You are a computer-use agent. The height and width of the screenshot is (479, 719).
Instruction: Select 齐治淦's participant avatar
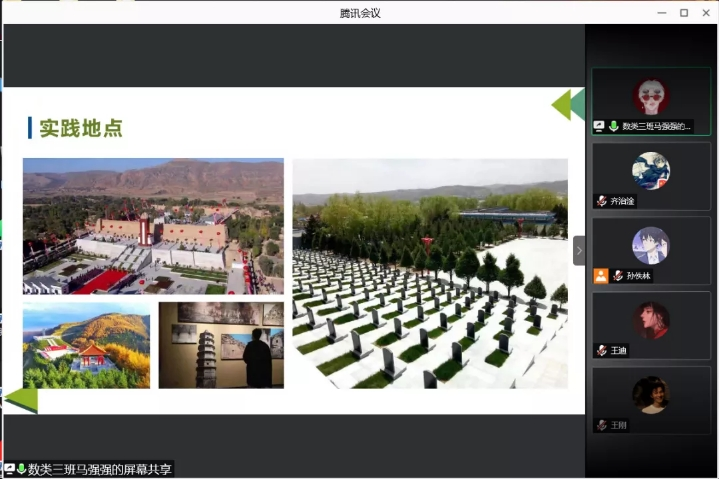coord(651,171)
